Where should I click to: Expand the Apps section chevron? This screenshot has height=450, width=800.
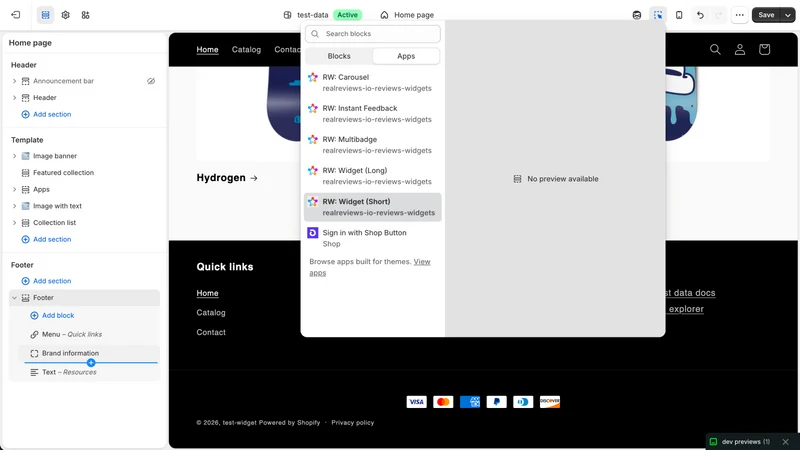coord(14,189)
